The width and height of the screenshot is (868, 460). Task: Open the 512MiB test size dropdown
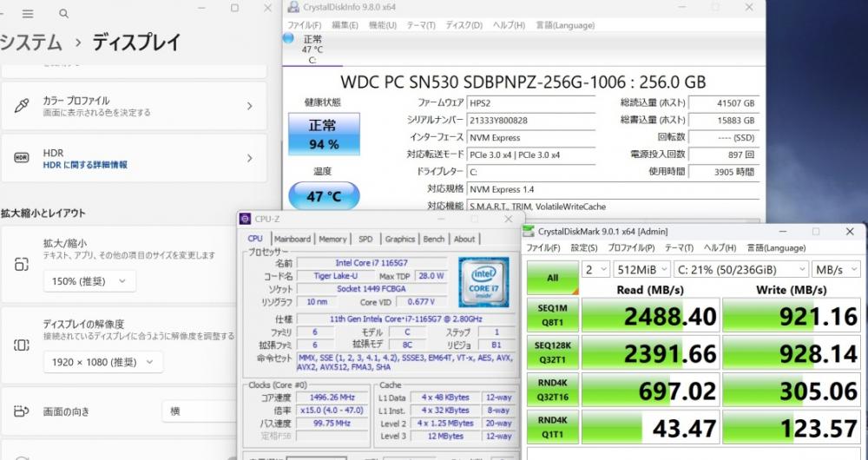click(641, 270)
